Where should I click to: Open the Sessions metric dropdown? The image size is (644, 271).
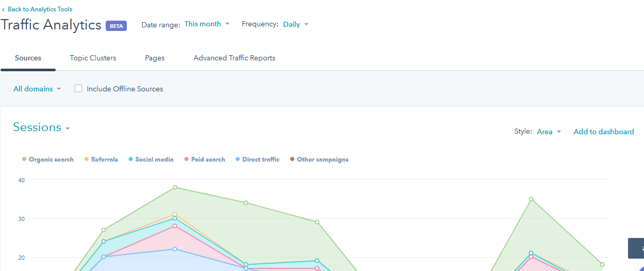(41, 127)
